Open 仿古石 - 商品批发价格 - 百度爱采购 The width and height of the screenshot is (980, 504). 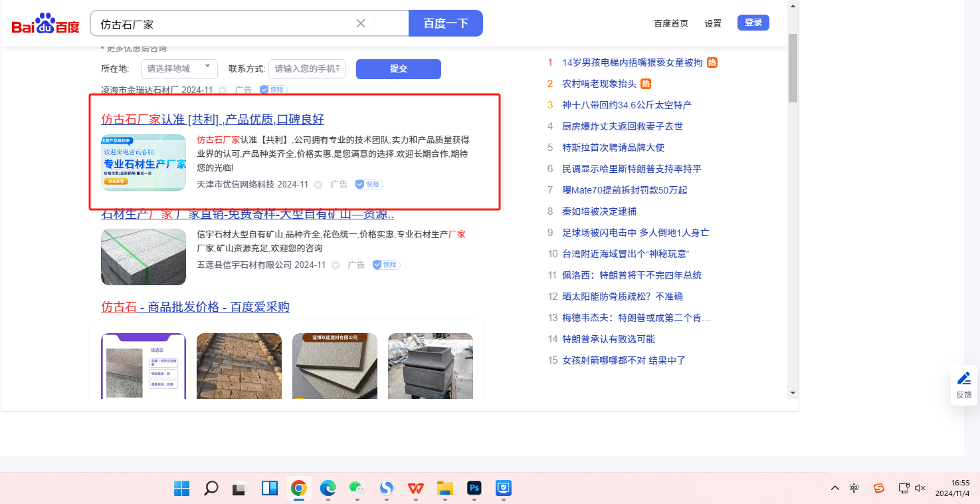pyautogui.click(x=195, y=307)
